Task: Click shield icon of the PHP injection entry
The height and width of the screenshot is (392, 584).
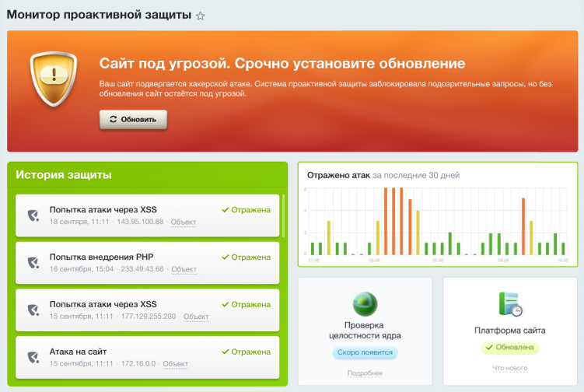Action: click(33, 263)
